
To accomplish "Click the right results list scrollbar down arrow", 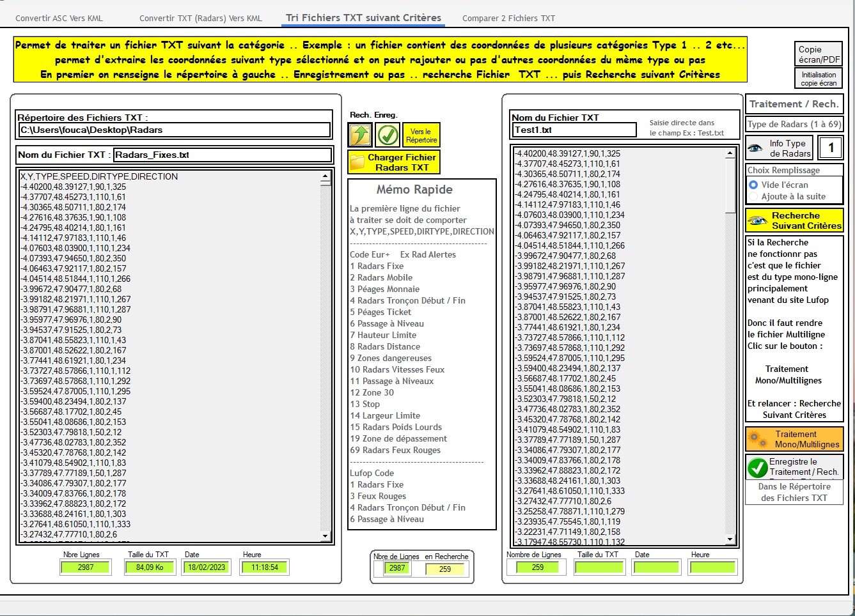I will [x=730, y=540].
